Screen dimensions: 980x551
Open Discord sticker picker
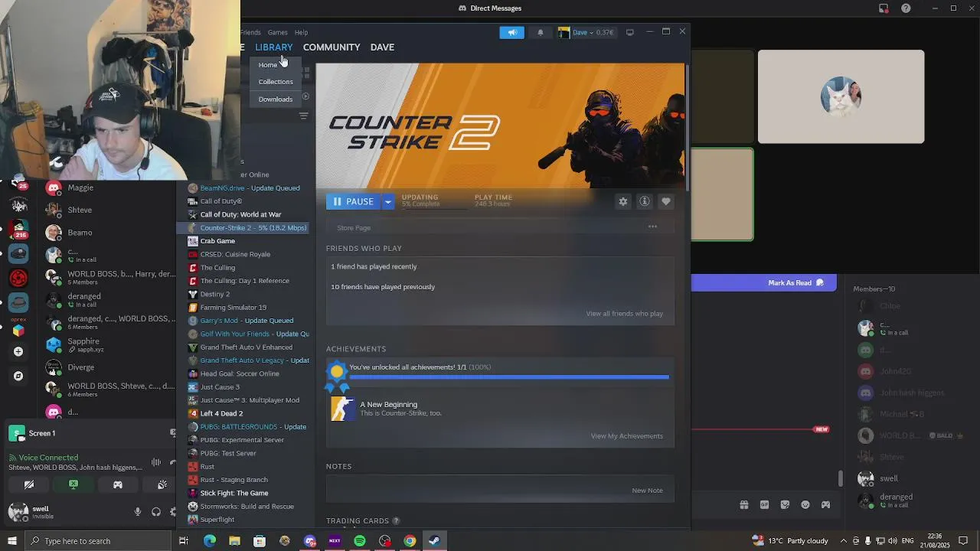coord(785,505)
